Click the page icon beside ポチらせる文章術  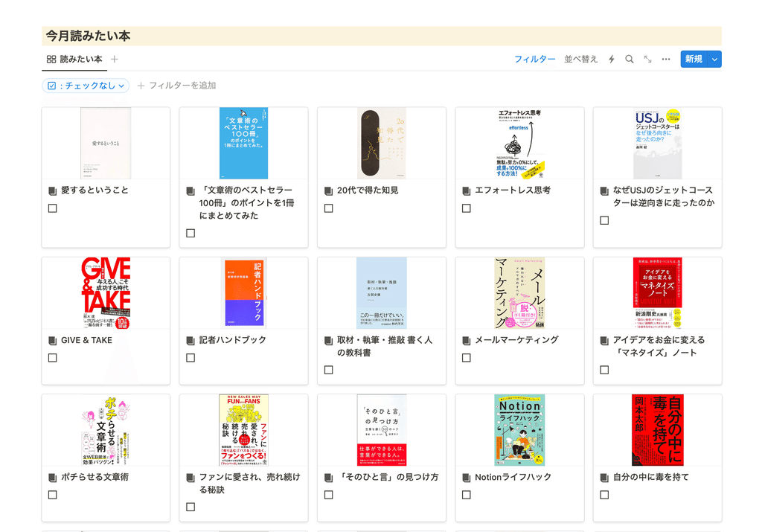[x=53, y=478]
